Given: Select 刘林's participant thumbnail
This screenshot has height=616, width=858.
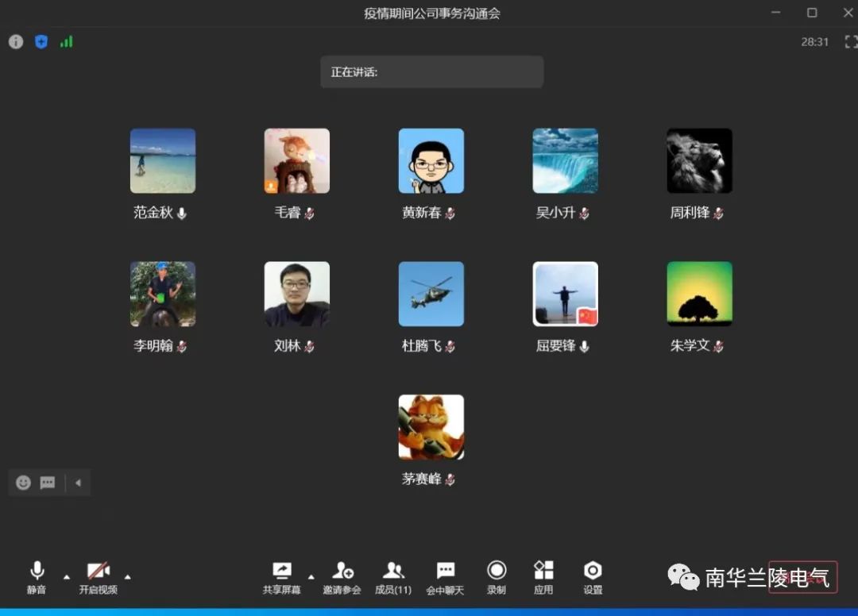Looking at the screenshot, I should point(296,295).
